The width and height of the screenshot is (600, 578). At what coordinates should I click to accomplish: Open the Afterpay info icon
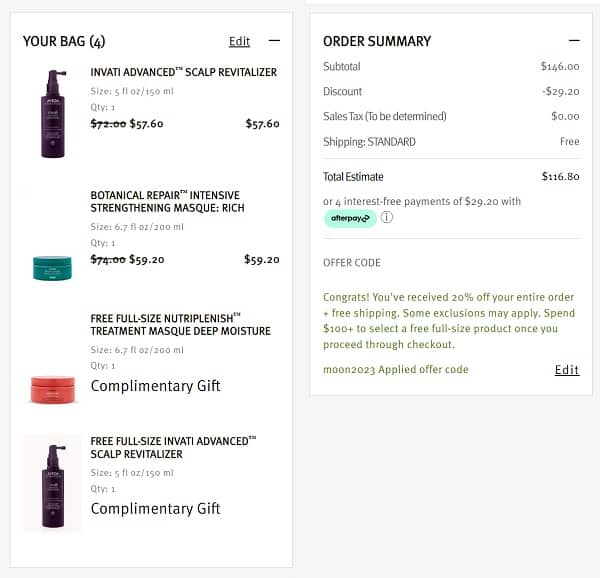point(386,218)
